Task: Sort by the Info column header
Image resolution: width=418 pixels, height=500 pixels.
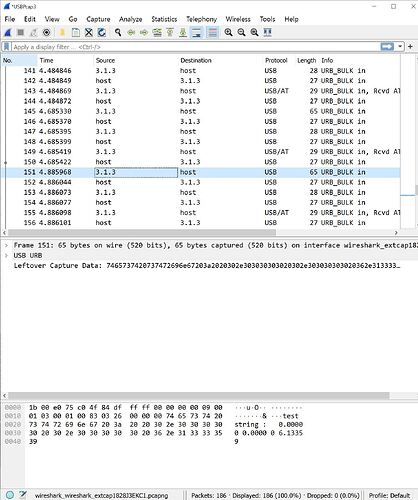Action: click(359, 60)
